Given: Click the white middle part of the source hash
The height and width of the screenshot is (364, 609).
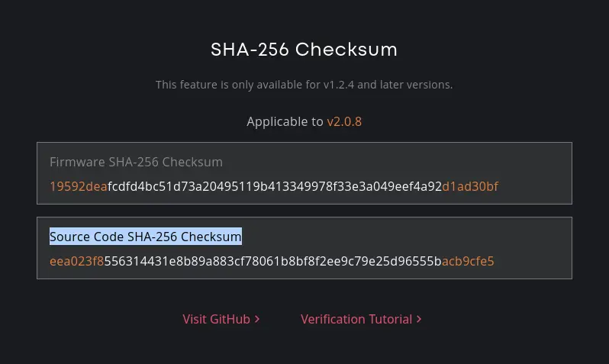Looking at the screenshot, I should click(272, 261).
